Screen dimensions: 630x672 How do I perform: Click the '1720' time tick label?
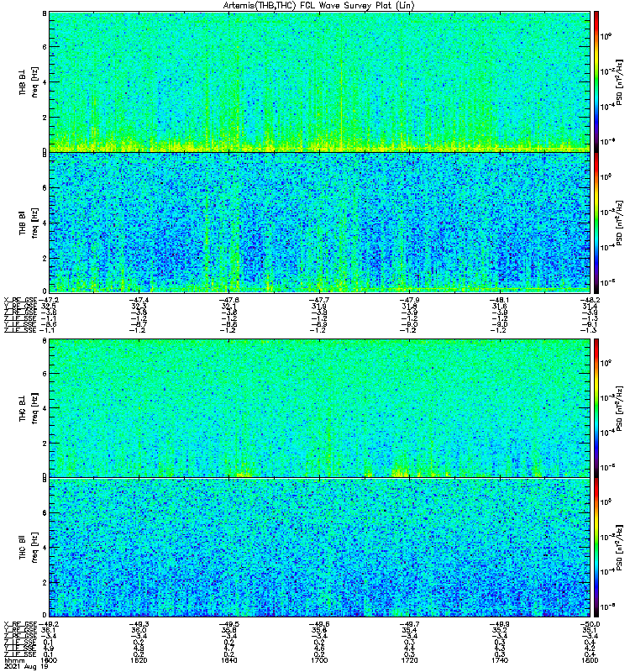(409, 660)
